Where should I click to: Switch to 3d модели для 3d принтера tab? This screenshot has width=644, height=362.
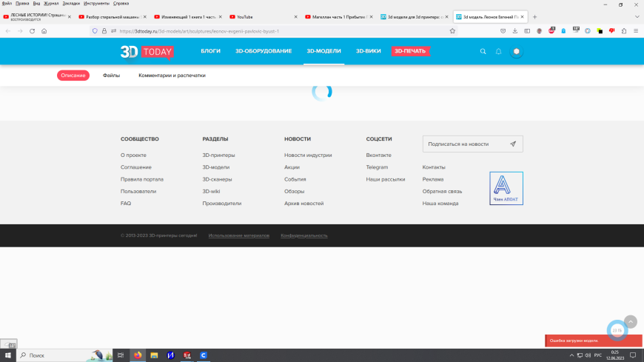tap(415, 17)
